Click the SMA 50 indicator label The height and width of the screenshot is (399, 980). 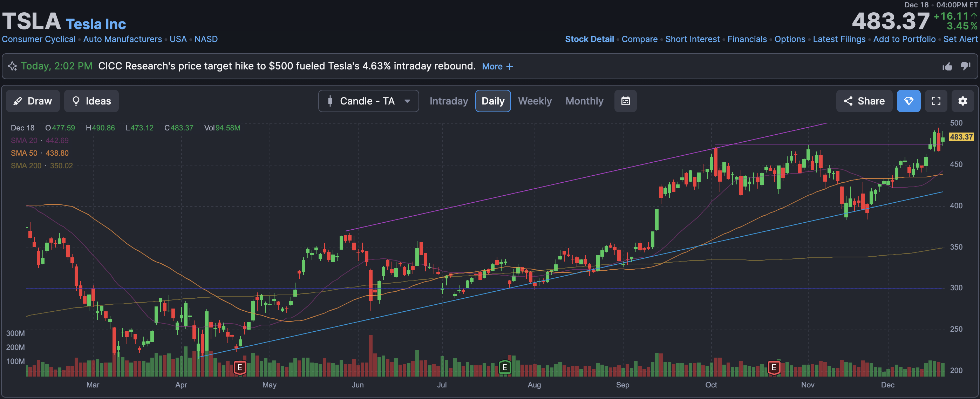pyautogui.click(x=24, y=153)
